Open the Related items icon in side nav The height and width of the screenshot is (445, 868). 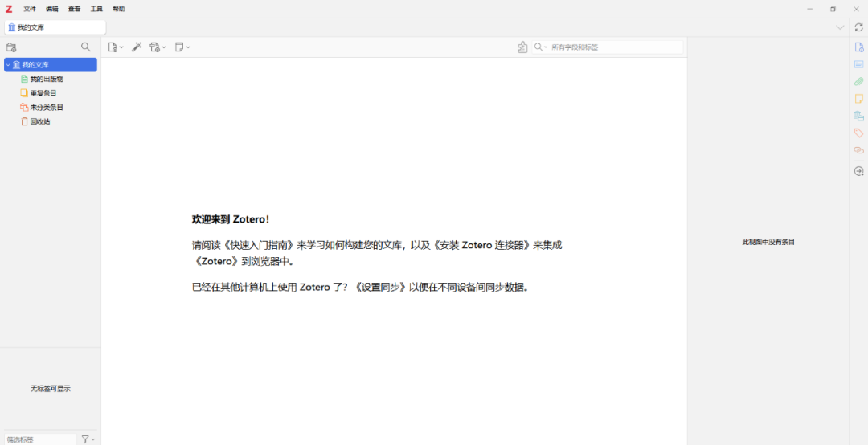pyautogui.click(x=858, y=150)
